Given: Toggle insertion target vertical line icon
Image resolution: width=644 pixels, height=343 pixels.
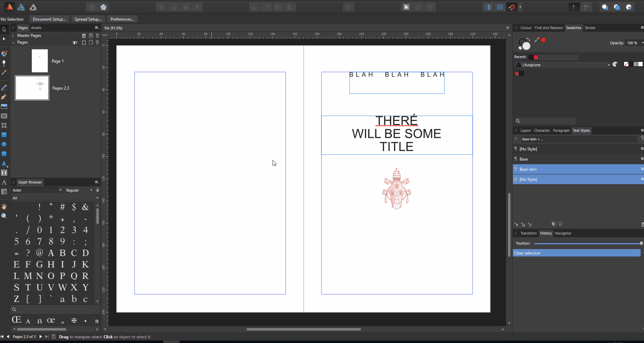Looking at the screenshot, I should (574, 7).
